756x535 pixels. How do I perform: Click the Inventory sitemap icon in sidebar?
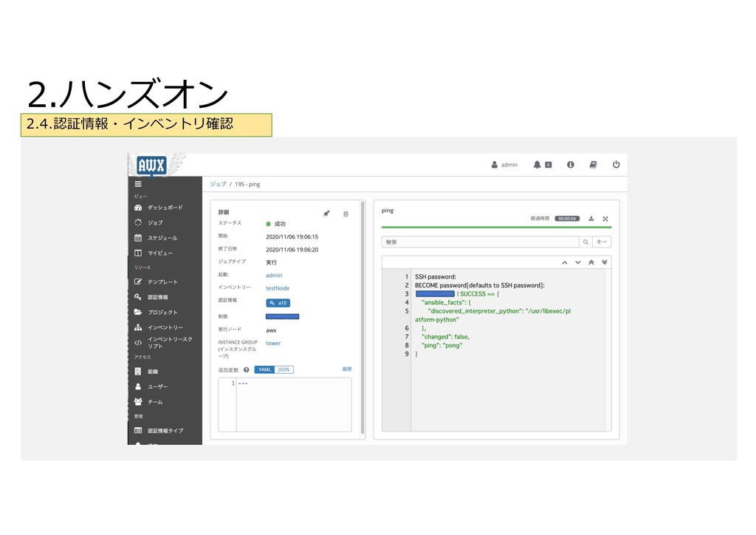(138, 327)
